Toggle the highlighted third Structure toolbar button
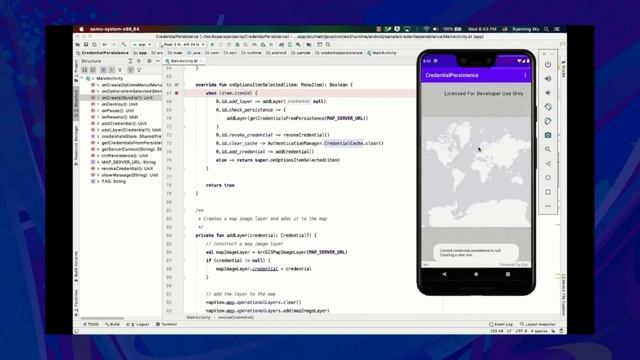The width and height of the screenshot is (640, 360). coord(103,70)
